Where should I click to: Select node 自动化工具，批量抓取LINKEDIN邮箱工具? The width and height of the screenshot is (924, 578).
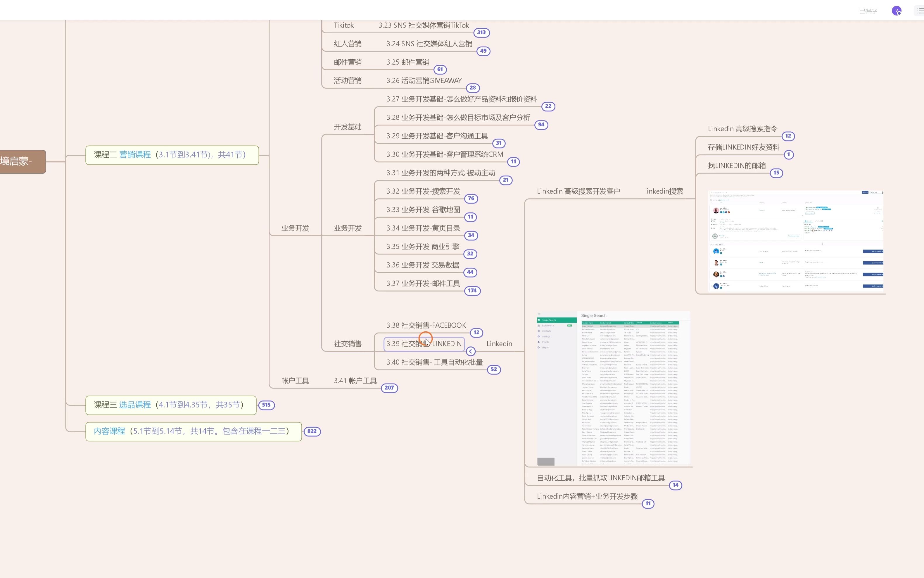point(601,478)
